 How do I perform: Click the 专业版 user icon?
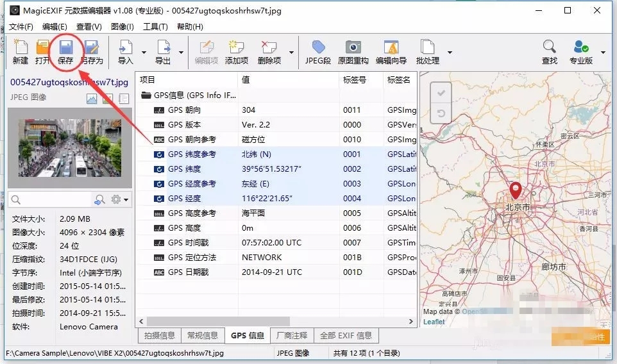click(581, 47)
